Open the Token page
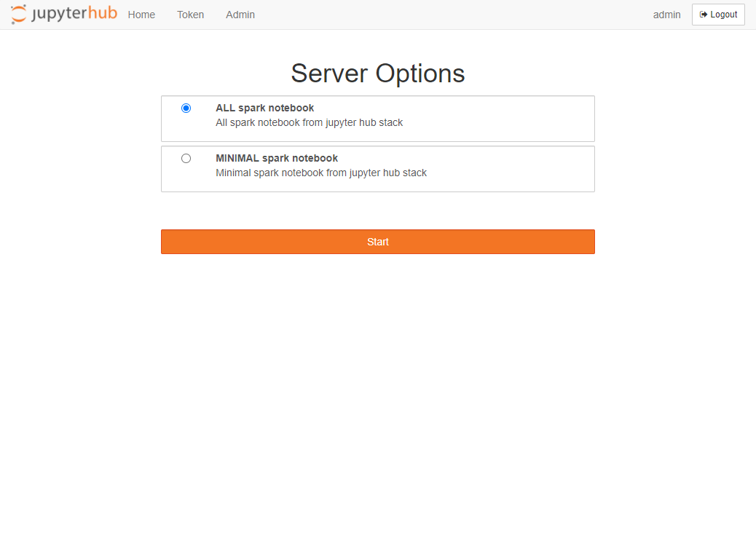This screenshot has height=557, width=756. (190, 15)
